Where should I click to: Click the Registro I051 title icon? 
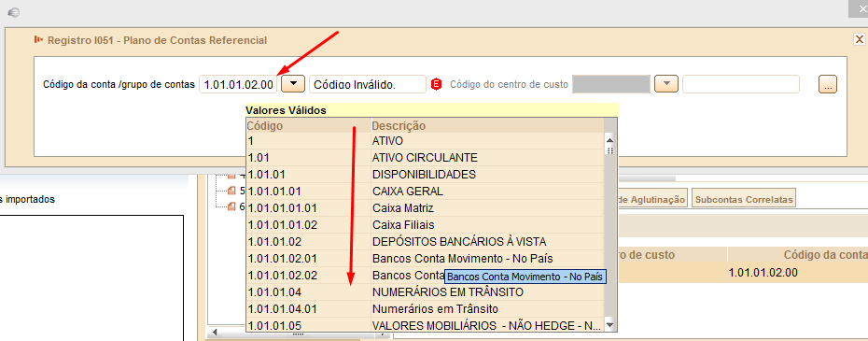(x=39, y=40)
